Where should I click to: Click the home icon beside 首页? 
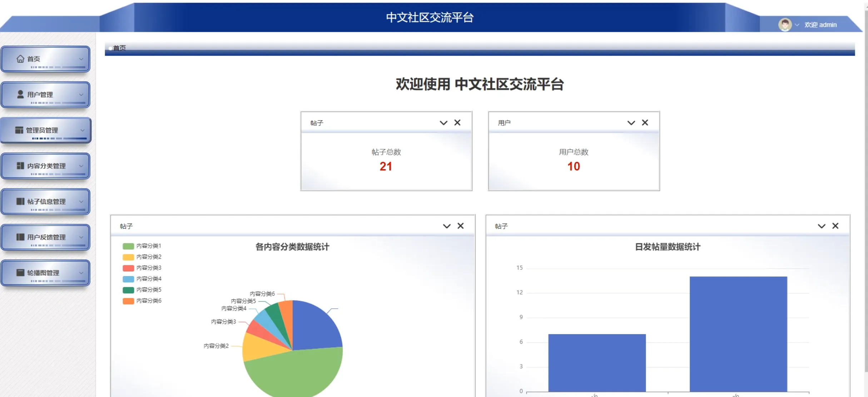pyautogui.click(x=20, y=59)
